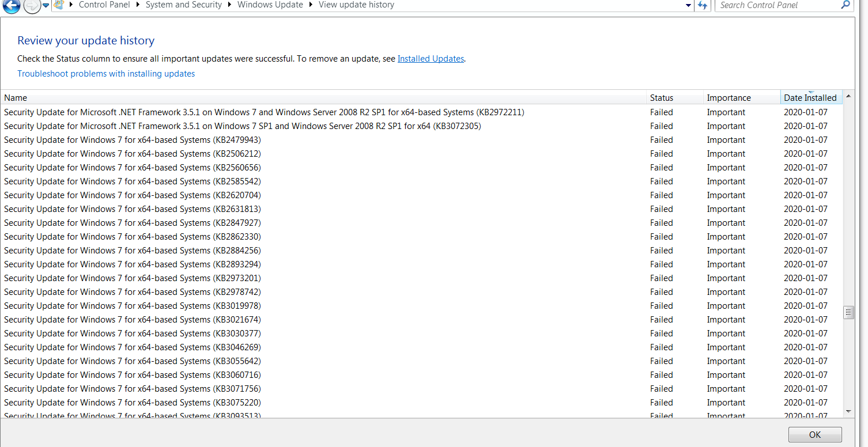Click the Forward navigation arrow button
The height and width of the screenshot is (447, 868).
[x=32, y=6]
